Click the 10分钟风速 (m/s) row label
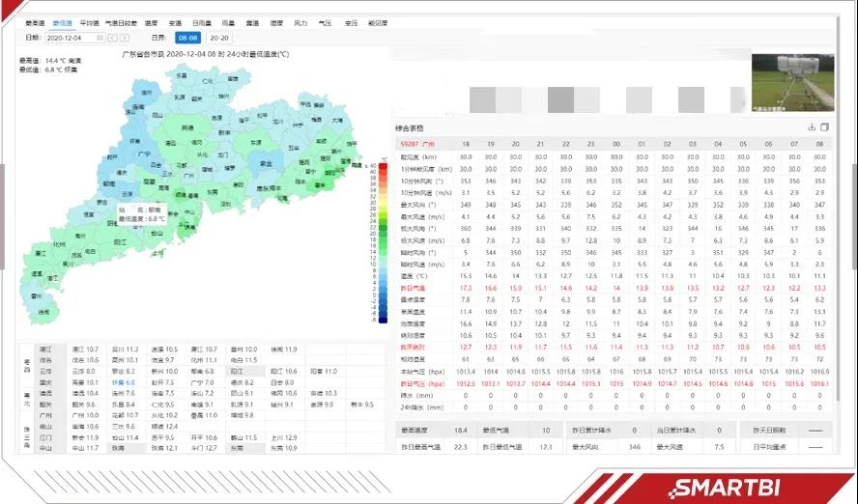 tap(426, 192)
